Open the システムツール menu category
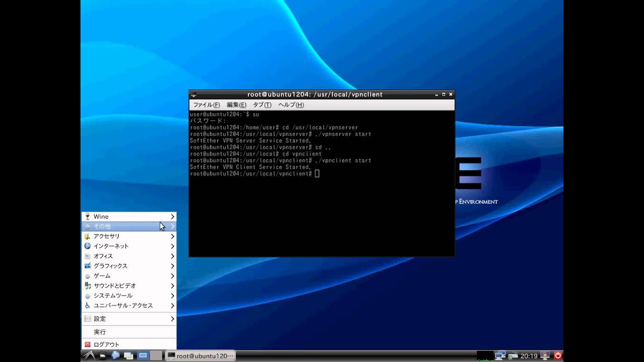 pos(129,296)
